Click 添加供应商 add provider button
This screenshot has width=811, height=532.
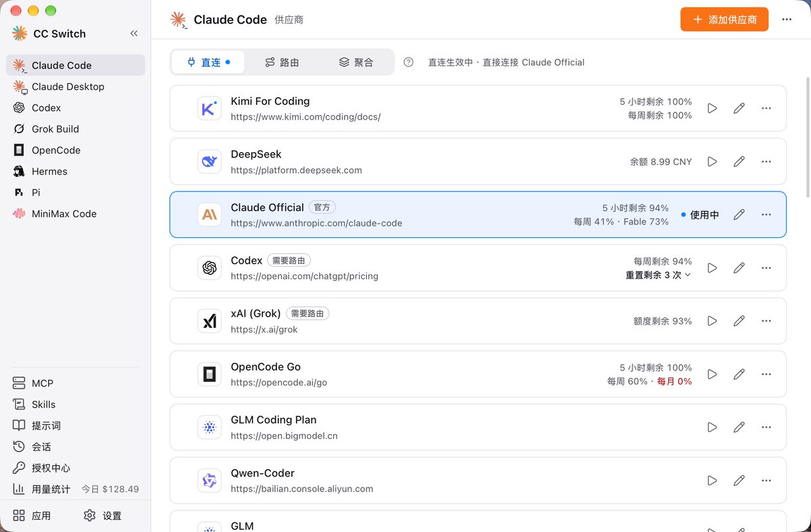coord(724,20)
